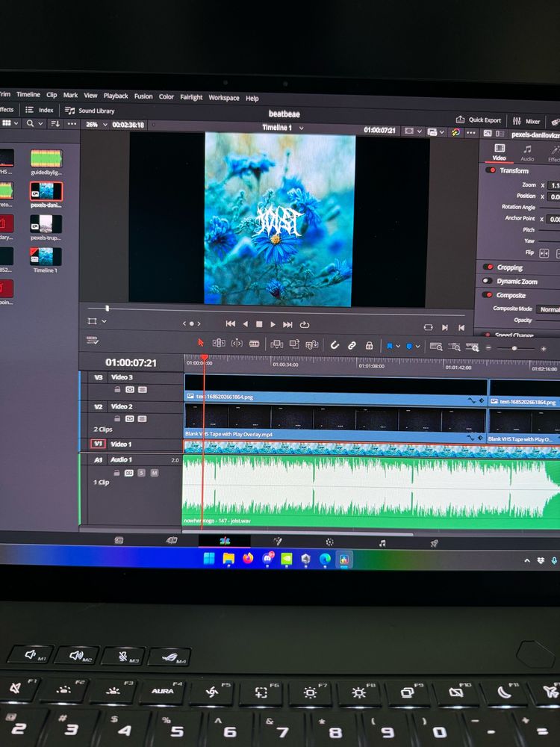Adjust the timeline zoom slider
The height and width of the screenshot is (747, 560).
[x=514, y=348]
